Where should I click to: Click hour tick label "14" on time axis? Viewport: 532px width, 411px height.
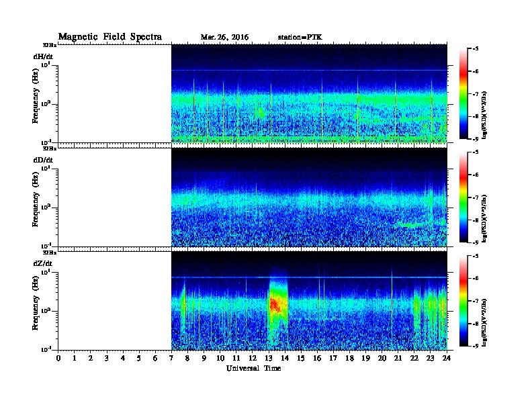(285, 359)
